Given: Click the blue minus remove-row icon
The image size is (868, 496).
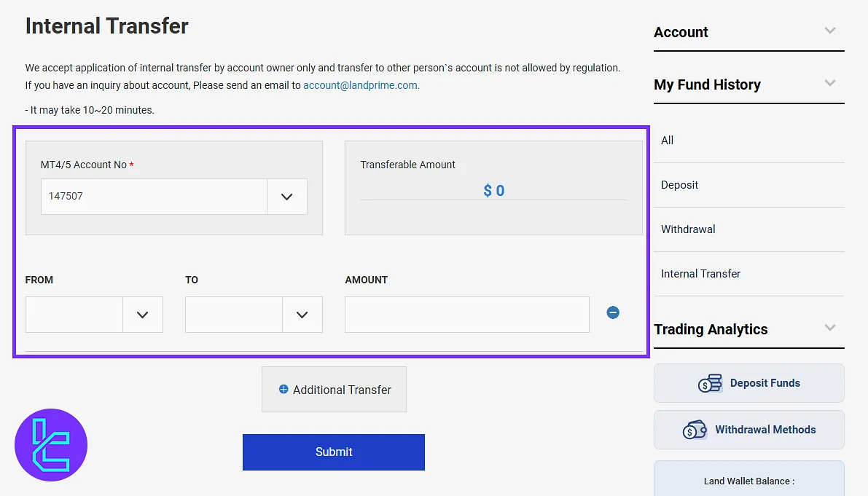Looking at the screenshot, I should coord(613,312).
